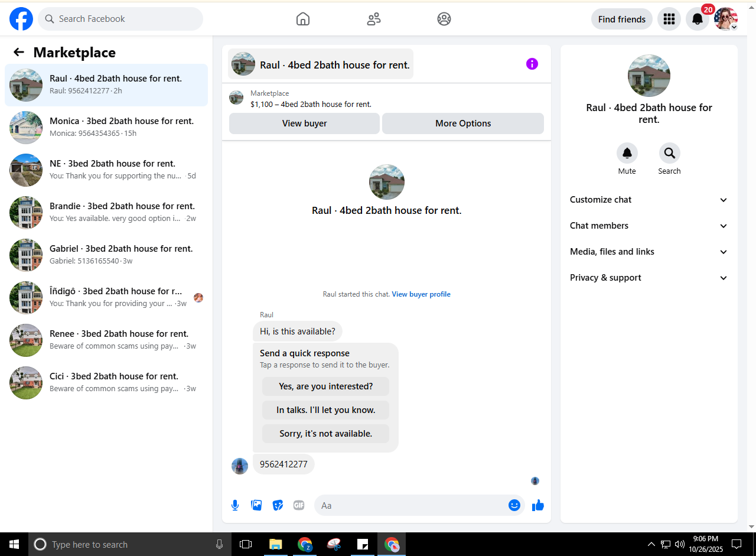
Task: Expand the Customize chat section
Action: pyautogui.click(x=649, y=200)
